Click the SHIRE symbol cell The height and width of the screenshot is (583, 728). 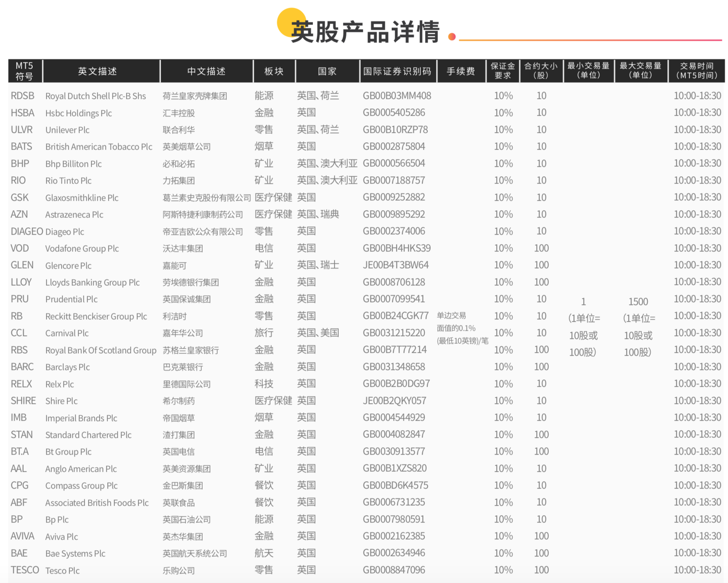click(23, 401)
